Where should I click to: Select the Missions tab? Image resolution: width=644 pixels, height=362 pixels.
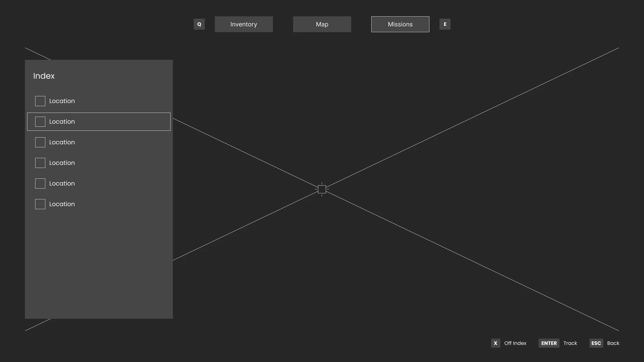coord(400,24)
